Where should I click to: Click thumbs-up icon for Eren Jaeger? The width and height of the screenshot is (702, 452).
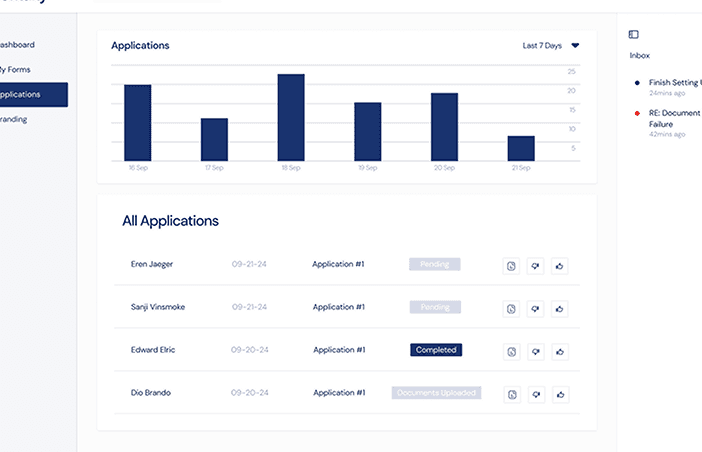(x=560, y=266)
